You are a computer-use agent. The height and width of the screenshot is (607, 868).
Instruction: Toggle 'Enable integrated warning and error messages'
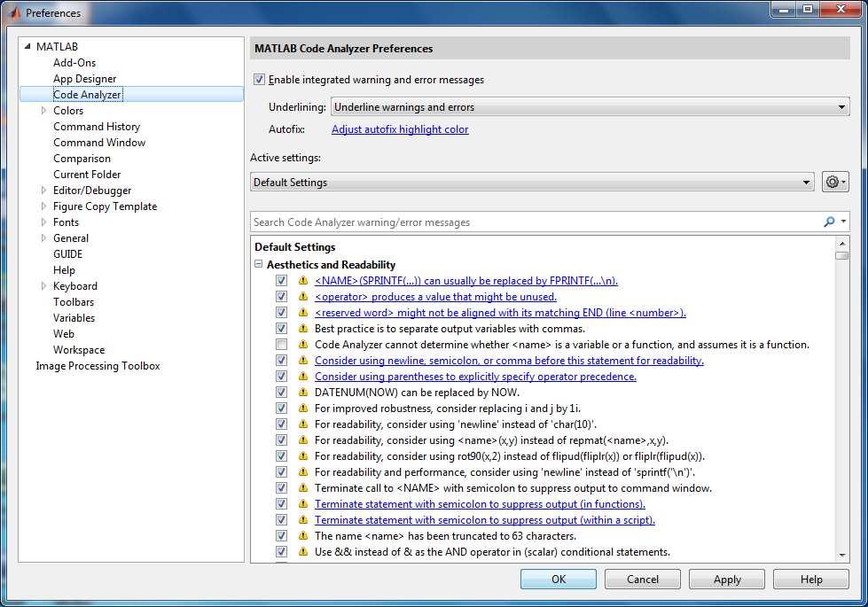click(x=259, y=80)
